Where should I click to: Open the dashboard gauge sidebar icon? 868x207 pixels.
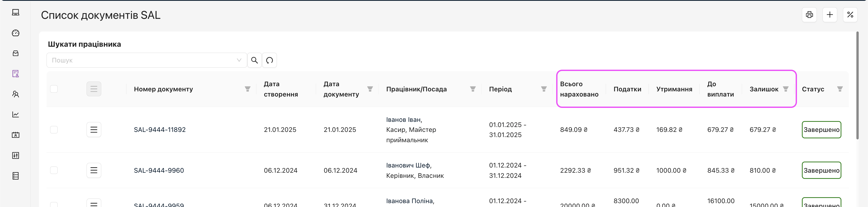pos(16,33)
